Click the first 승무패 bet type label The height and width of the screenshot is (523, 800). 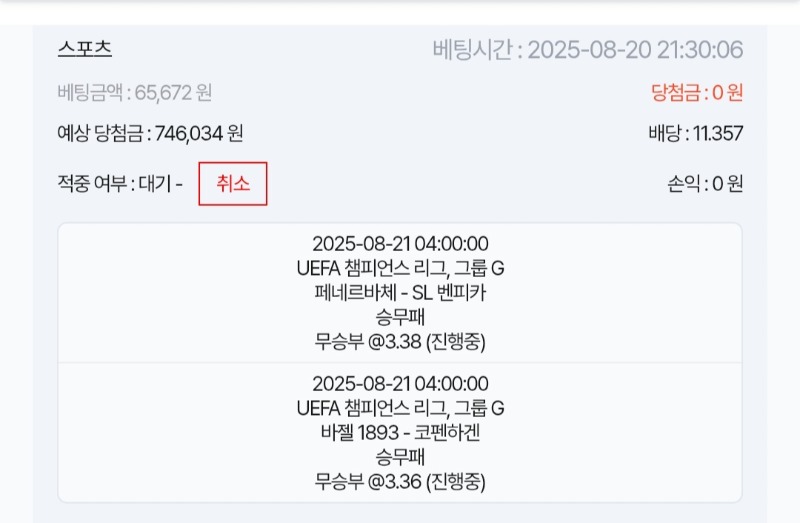click(x=400, y=317)
